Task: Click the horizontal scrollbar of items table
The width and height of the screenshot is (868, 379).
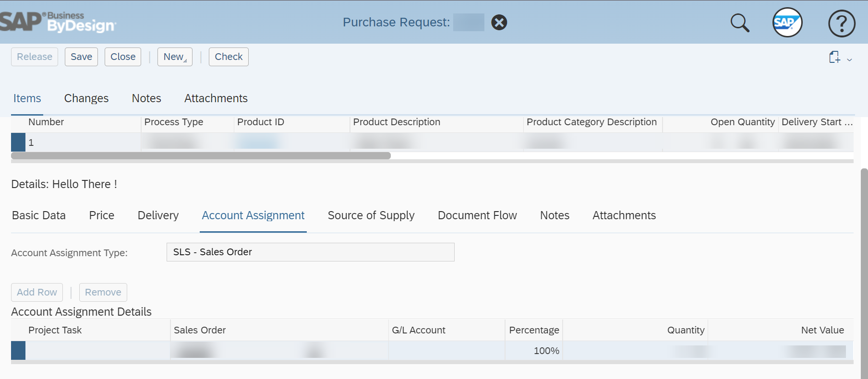Action: click(x=201, y=155)
